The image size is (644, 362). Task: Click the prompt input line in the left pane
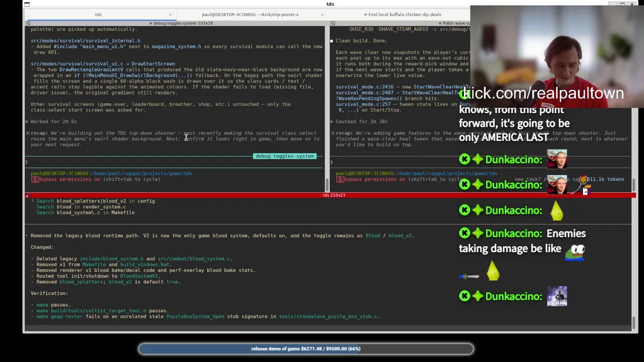[174, 162]
